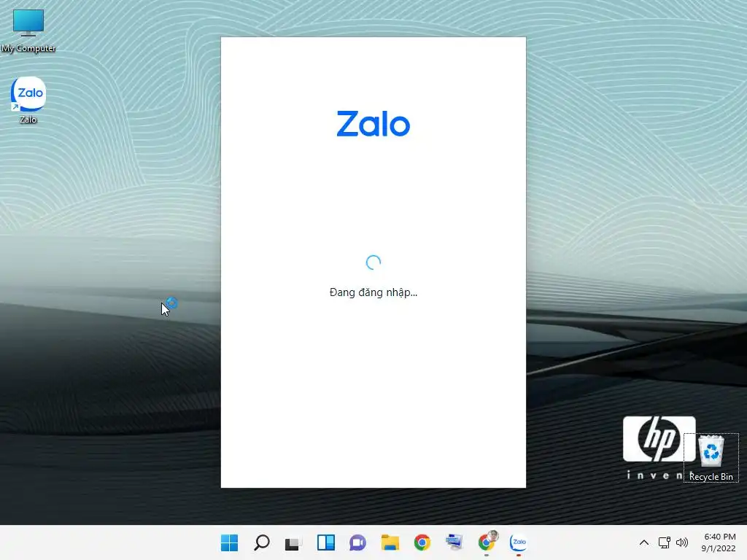The width and height of the screenshot is (747, 560).
Task: Open Teams Chat from the taskbar
Action: 357,542
